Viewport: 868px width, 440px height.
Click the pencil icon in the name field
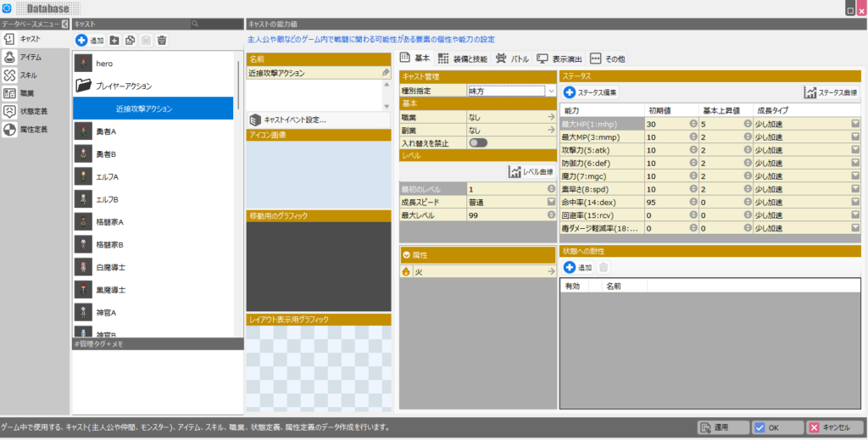(386, 74)
